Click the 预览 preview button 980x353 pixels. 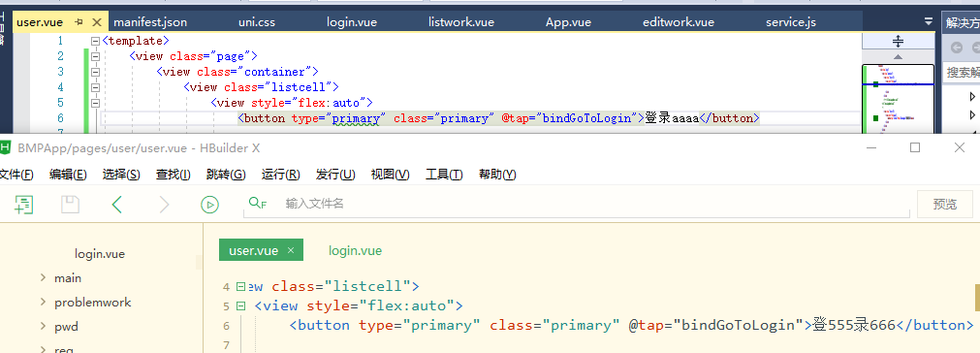point(945,205)
